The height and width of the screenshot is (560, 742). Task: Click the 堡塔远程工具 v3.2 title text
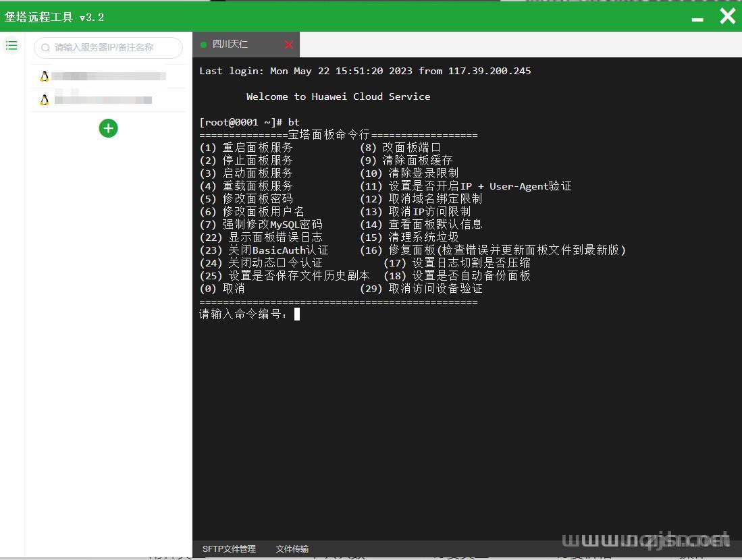click(55, 18)
